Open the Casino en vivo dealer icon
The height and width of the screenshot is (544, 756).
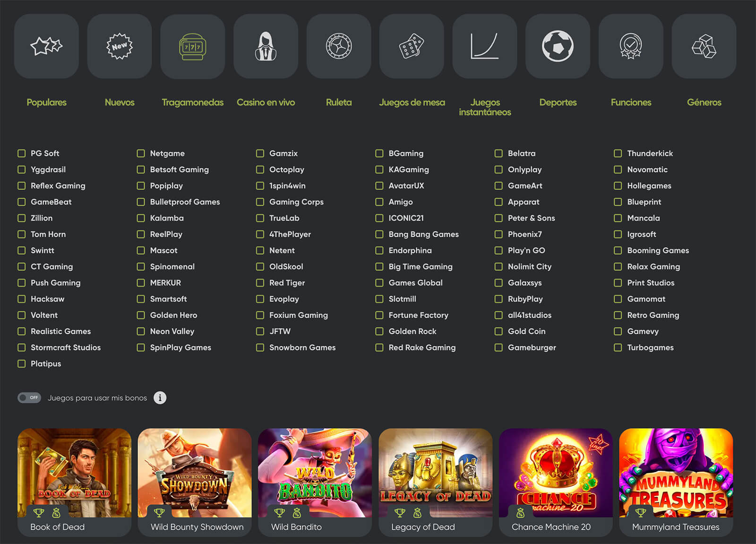(x=266, y=46)
